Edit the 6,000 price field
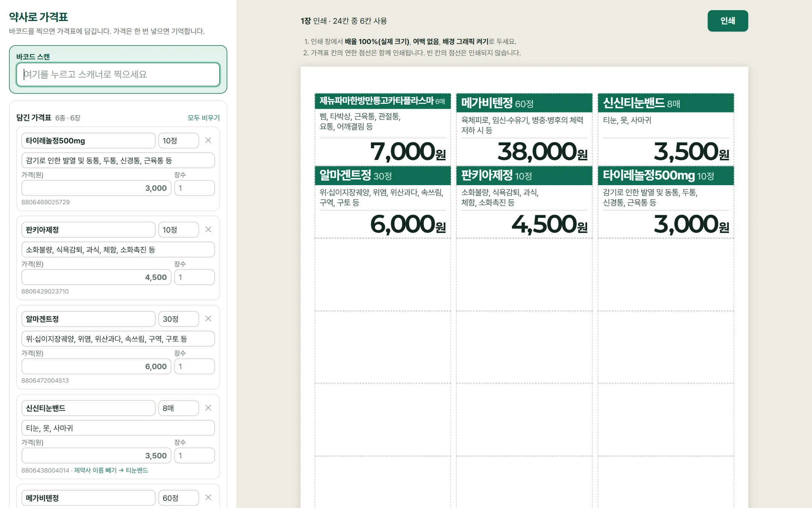This screenshot has height=508, width=812. tap(96, 367)
